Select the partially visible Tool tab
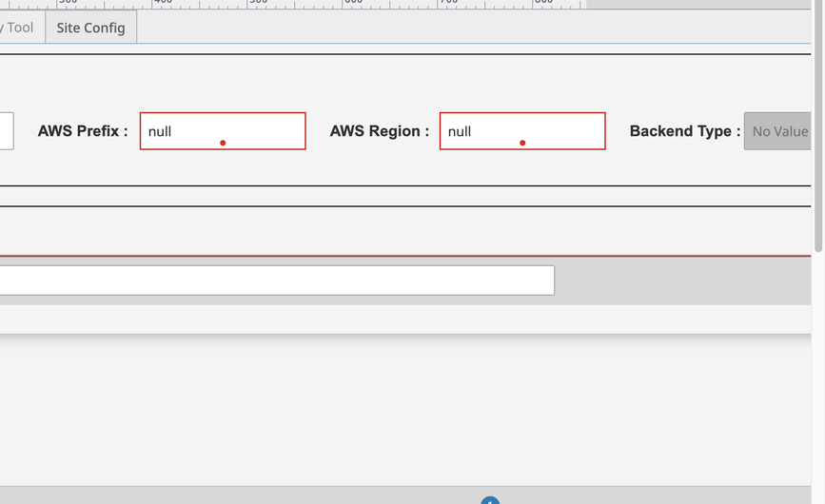This screenshot has width=825, height=504. pyautogui.click(x=19, y=28)
